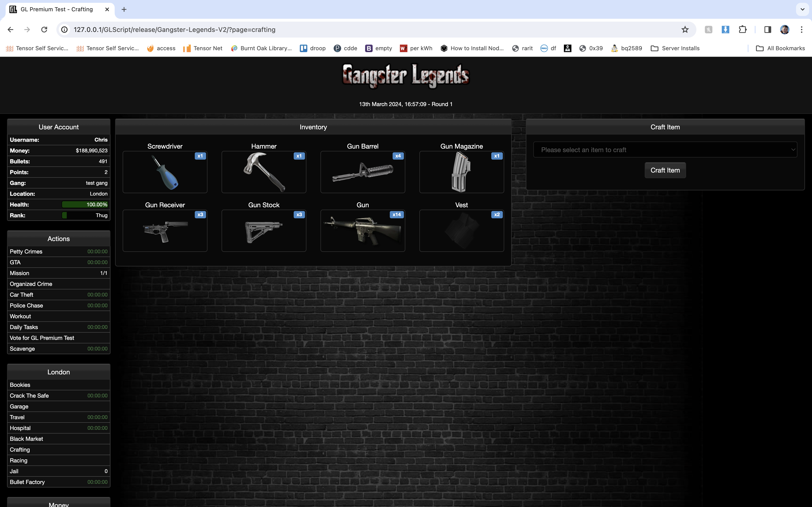This screenshot has height=507, width=812.
Task: Open the Server Installs bookmark folder
Action: tap(675, 48)
